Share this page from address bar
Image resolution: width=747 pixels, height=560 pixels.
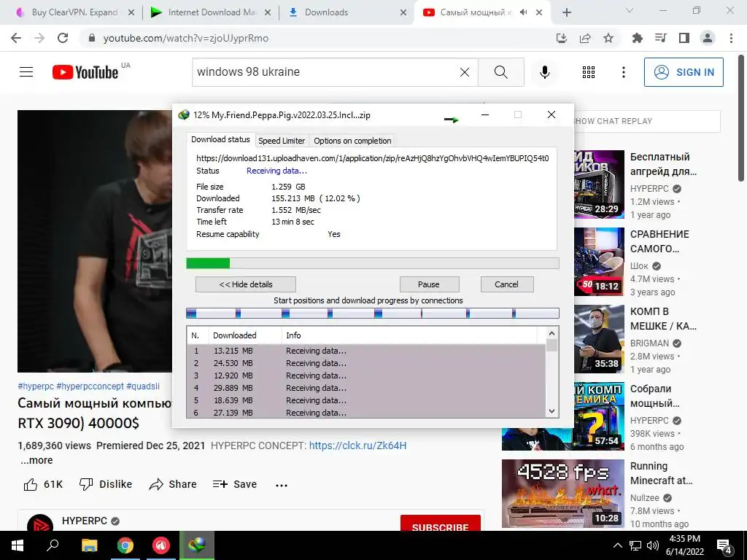585,39
